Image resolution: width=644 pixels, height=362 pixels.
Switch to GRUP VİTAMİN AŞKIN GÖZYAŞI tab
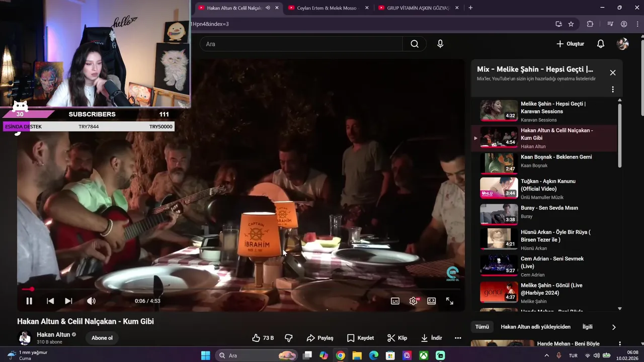tap(418, 8)
